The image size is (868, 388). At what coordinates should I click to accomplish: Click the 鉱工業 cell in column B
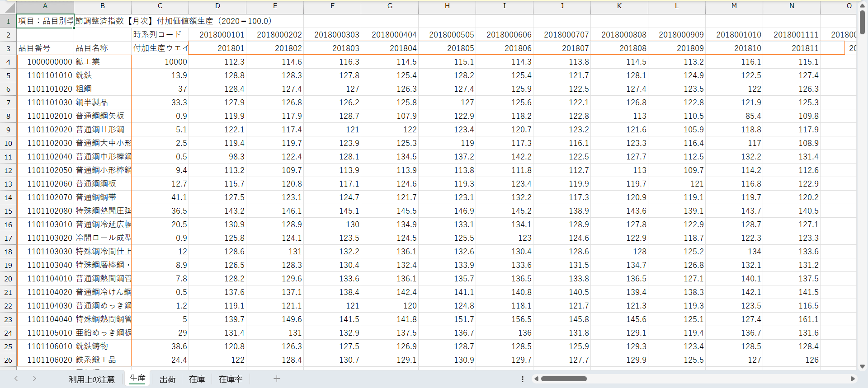pyautogui.click(x=103, y=62)
